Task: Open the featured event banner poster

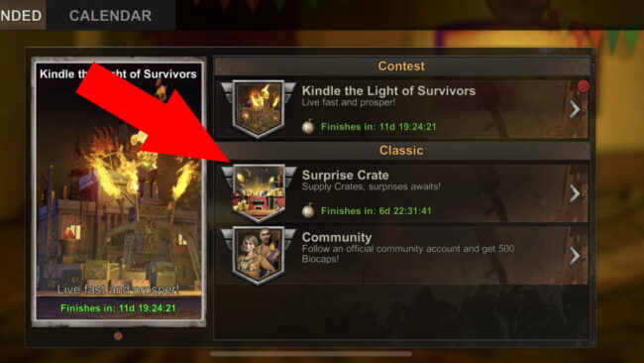Action: [119, 191]
